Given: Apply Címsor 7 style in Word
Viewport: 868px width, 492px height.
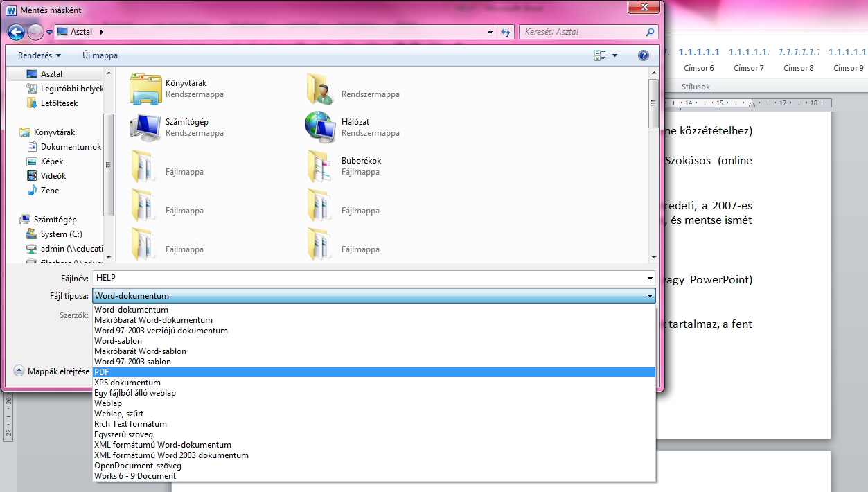Looking at the screenshot, I should (749, 60).
